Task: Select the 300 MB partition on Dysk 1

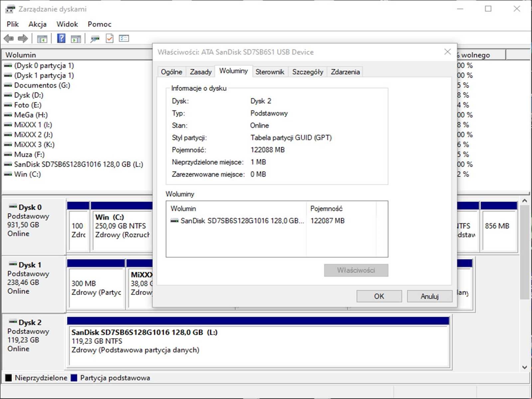Action: 96,284
